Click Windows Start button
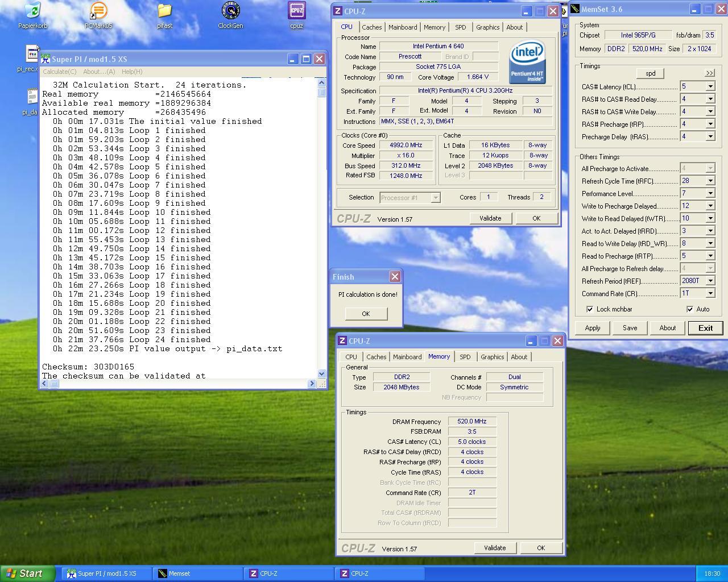 28,573
